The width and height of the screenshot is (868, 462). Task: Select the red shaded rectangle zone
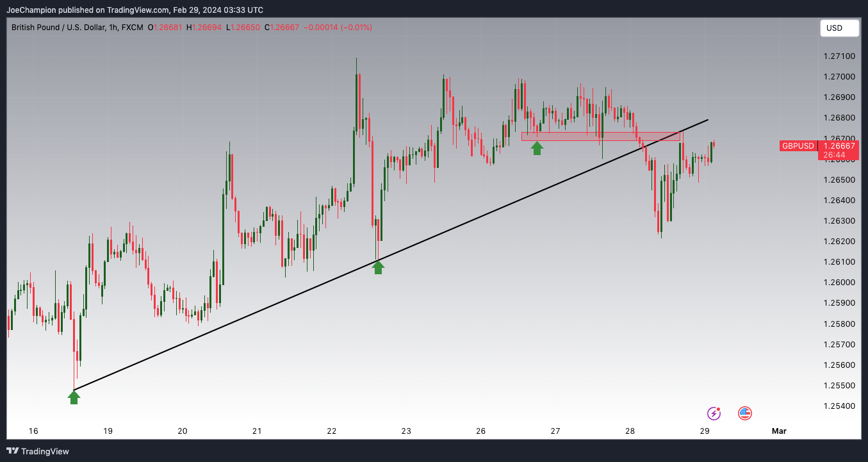click(x=600, y=136)
